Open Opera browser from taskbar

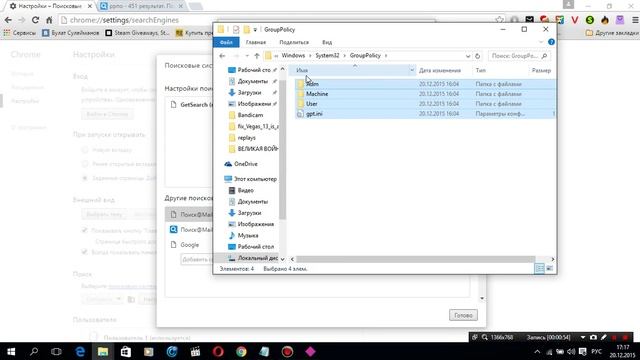pos(218,351)
